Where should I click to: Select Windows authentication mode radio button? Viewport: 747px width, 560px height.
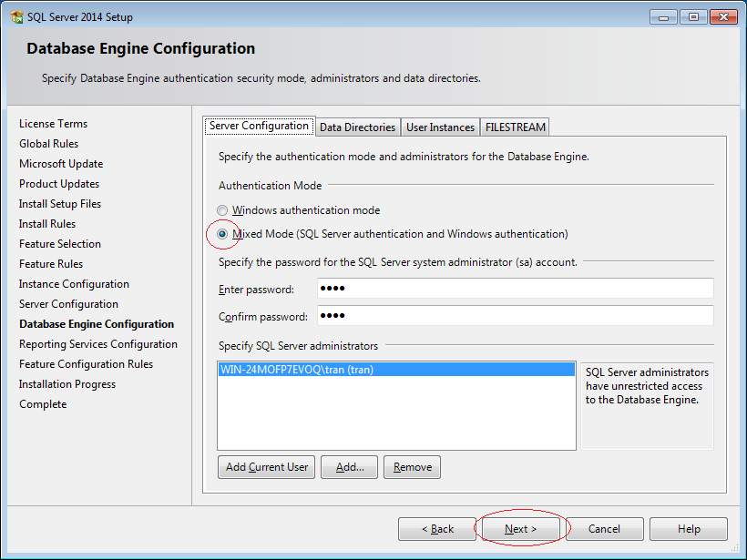tap(222, 210)
